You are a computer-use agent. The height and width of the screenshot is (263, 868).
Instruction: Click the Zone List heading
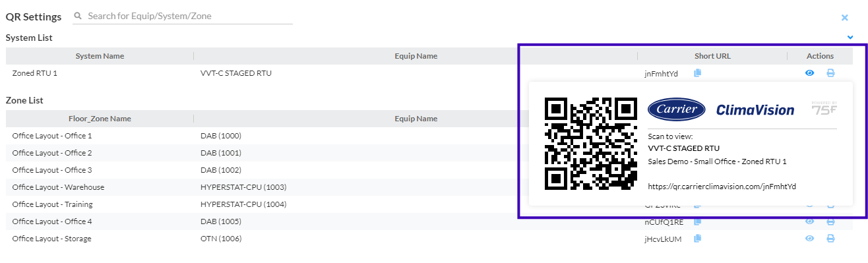point(24,100)
